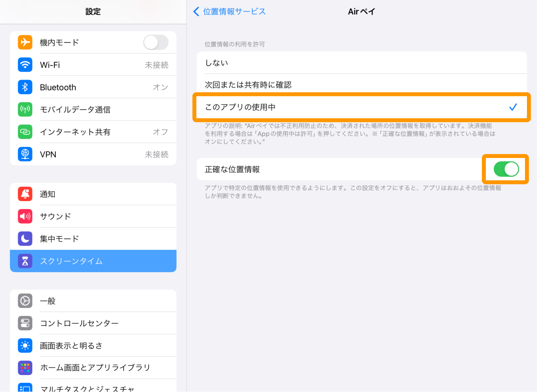This screenshot has height=392, width=537.
Task: Tap the Internet sharing link icon
Action: pyautogui.click(x=25, y=132)
